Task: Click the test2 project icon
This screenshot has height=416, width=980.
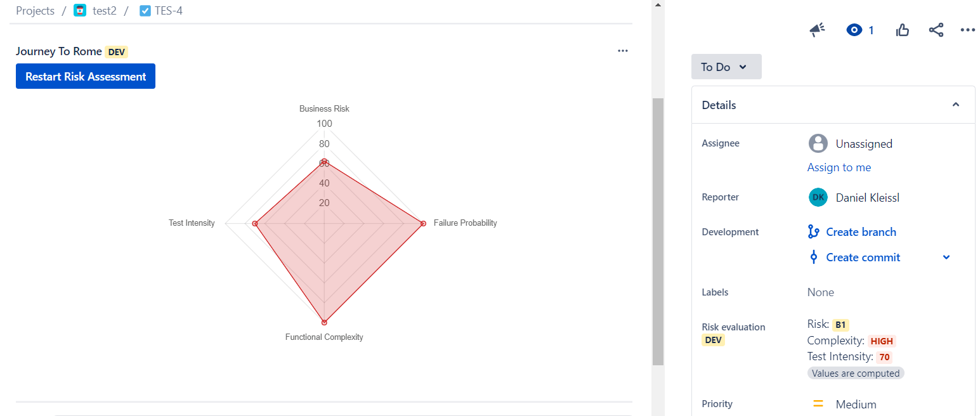Action: pos(80,11)
